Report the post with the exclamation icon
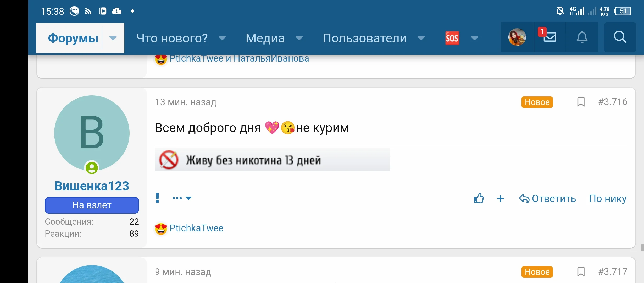Viewport: 644px width, 283px height. pos(157,198)
